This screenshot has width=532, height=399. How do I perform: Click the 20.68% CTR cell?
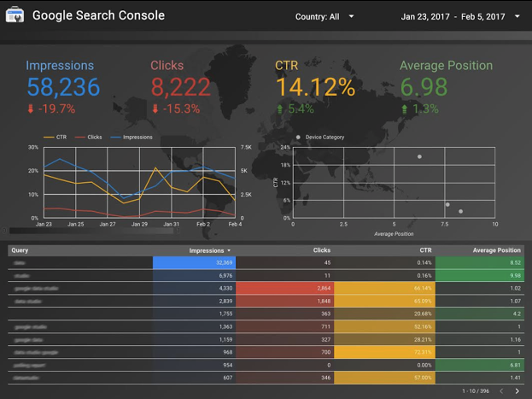click(384, 314)
